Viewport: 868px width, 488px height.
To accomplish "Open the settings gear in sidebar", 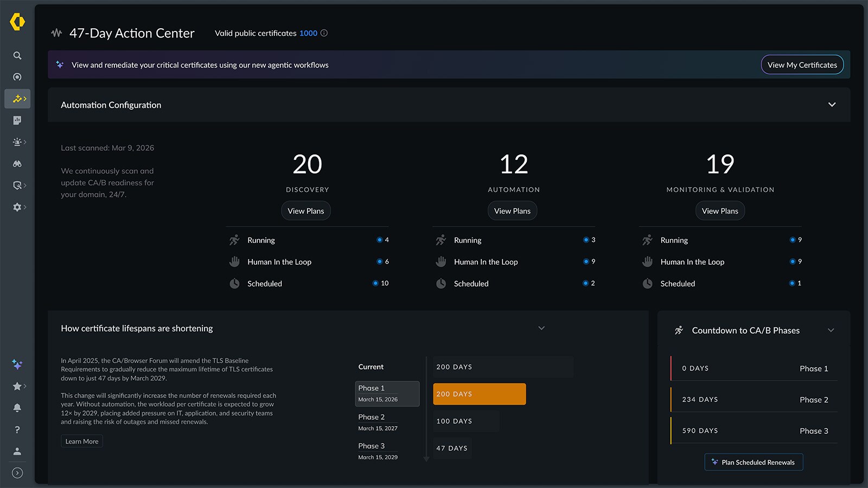I will coord(17,207).
